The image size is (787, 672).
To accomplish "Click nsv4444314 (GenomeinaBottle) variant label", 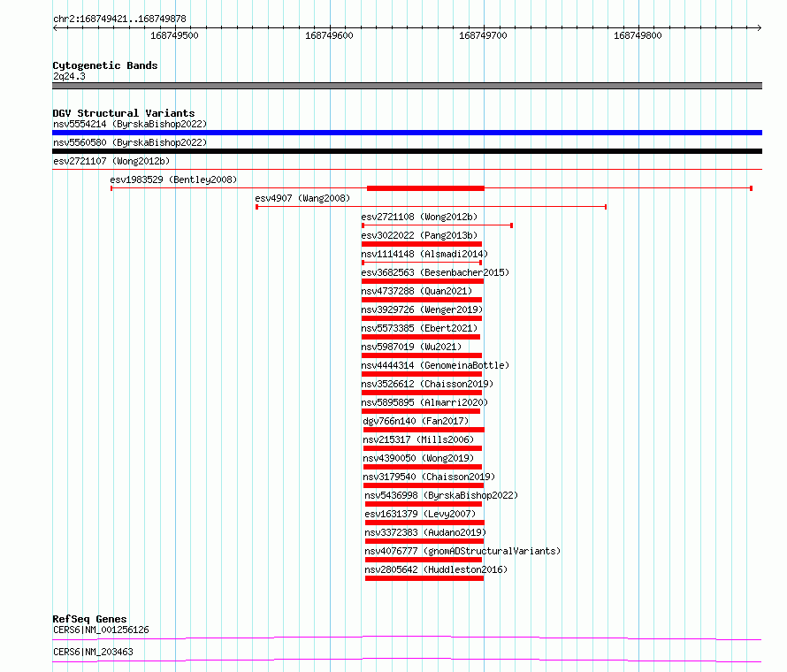I will [435, 365].
